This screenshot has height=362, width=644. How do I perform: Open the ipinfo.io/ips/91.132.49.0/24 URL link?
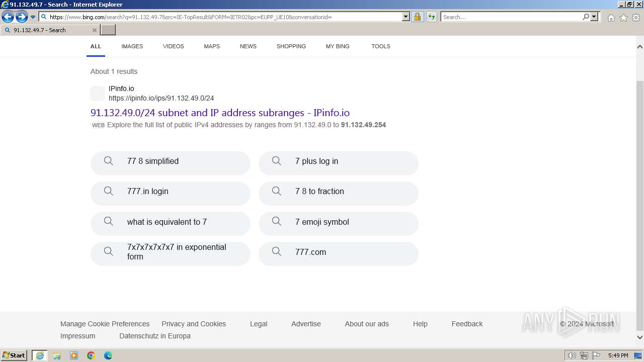(x=161, y=98)
